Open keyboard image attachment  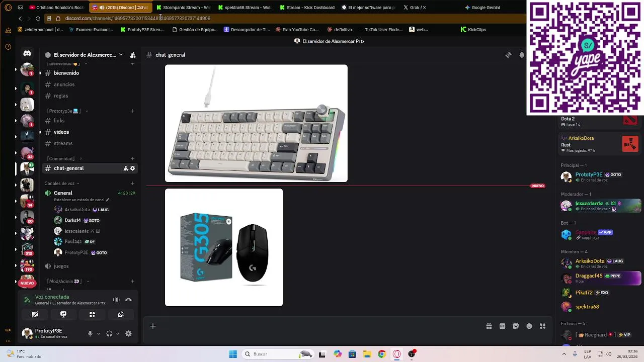click(256, 123)
